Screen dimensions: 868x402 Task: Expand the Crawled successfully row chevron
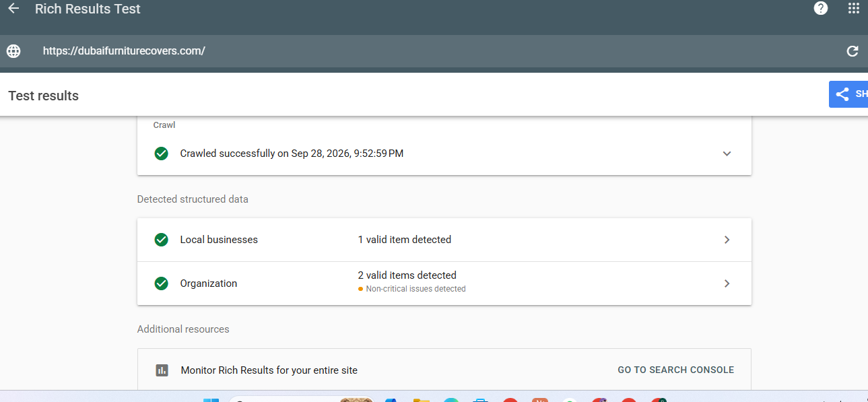click(x=727, y=154)
